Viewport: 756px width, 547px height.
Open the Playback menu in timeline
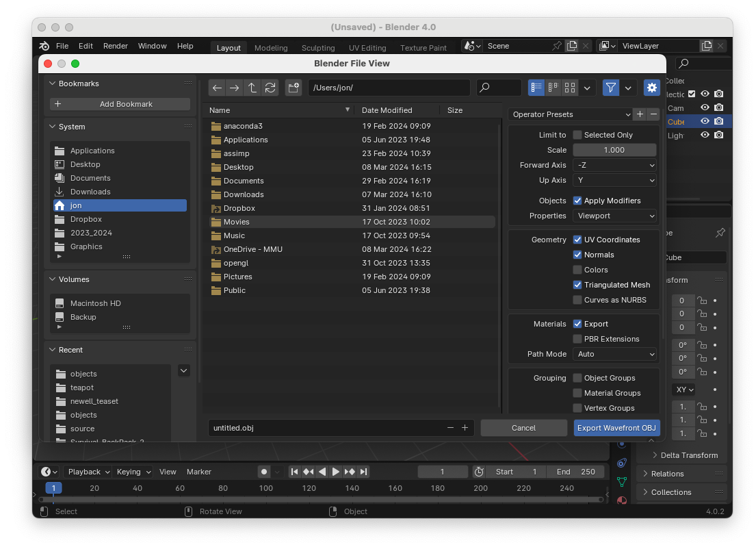(x=89, y=472)
